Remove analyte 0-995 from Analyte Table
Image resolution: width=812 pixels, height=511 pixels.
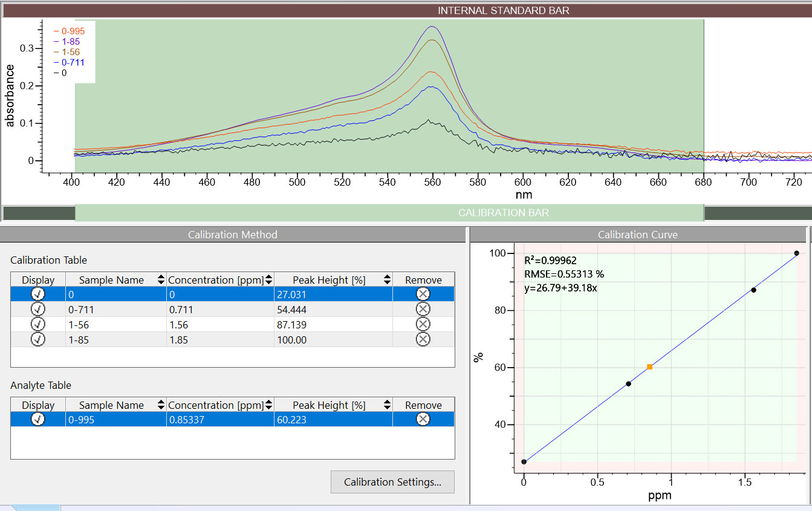tap(423, 419)
